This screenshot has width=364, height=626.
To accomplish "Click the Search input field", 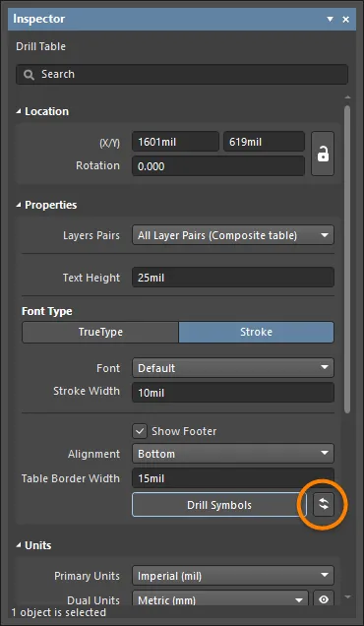I will pyautogui.click(x=182, y=74).
